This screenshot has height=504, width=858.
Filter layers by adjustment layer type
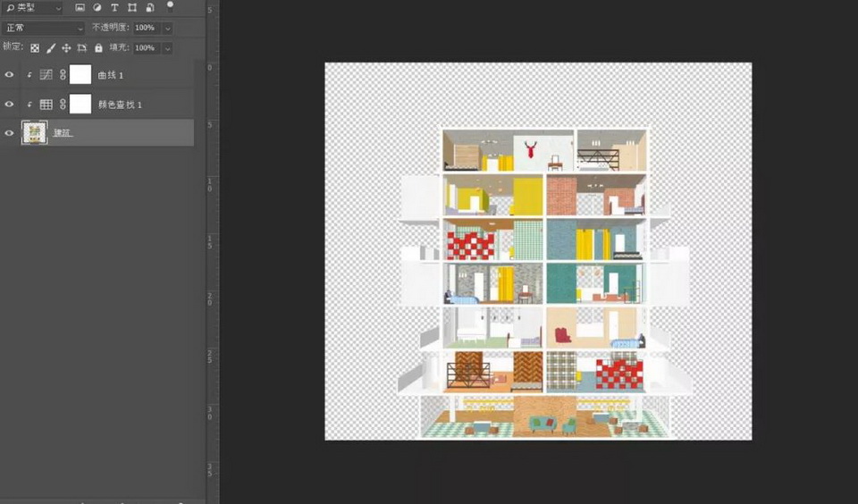point(97,8)
